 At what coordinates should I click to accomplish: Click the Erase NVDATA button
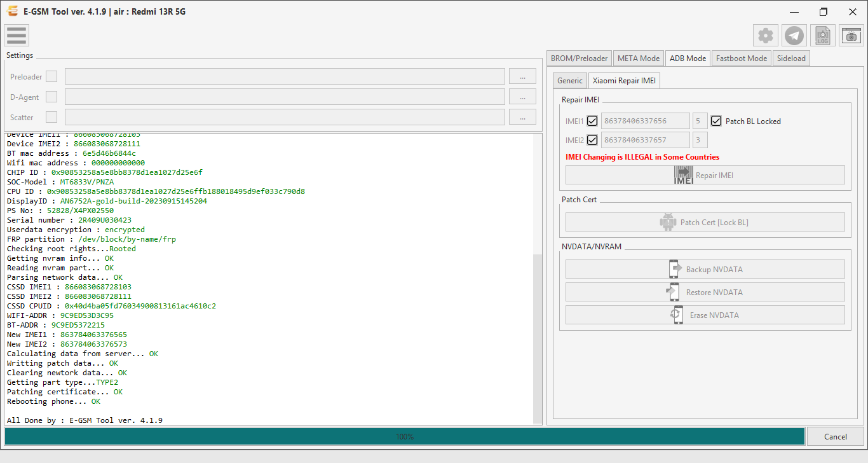pyautogui.click(x=705, y=315)
